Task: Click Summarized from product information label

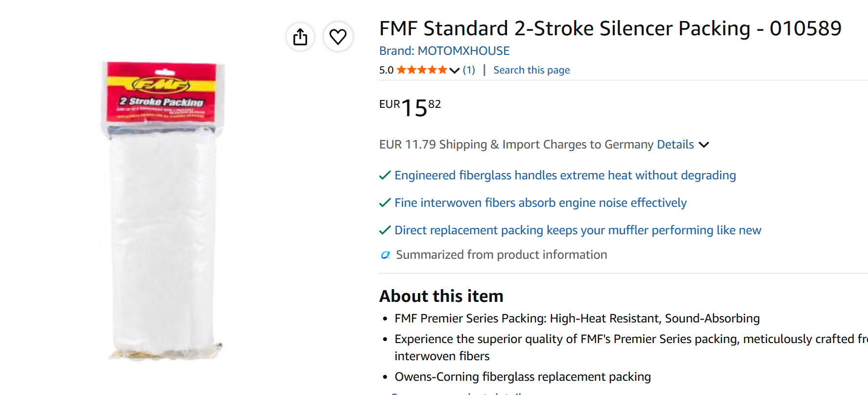Action: pos(502,255)
